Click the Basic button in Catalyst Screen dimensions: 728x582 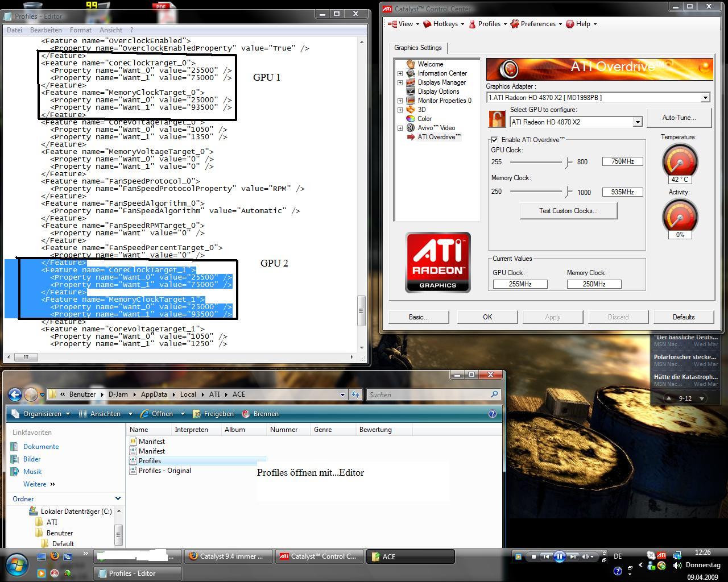click(x=419, y=317)
